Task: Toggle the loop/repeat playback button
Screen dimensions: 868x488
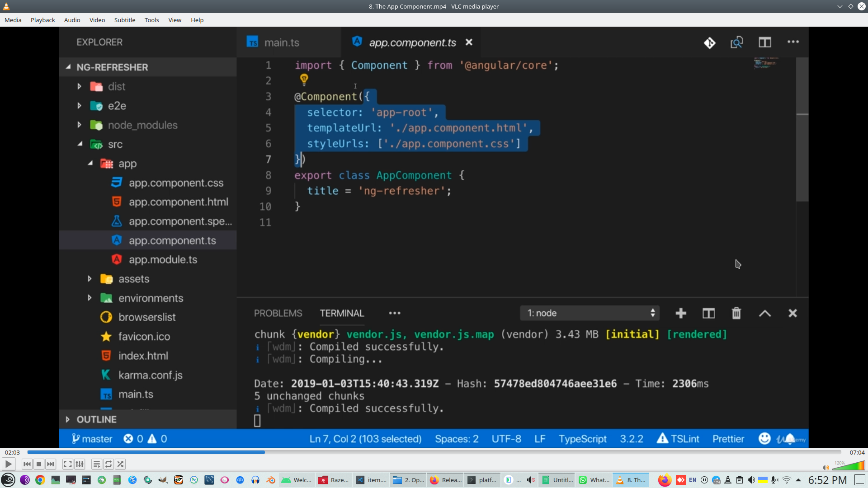Action: pos(108,464)
